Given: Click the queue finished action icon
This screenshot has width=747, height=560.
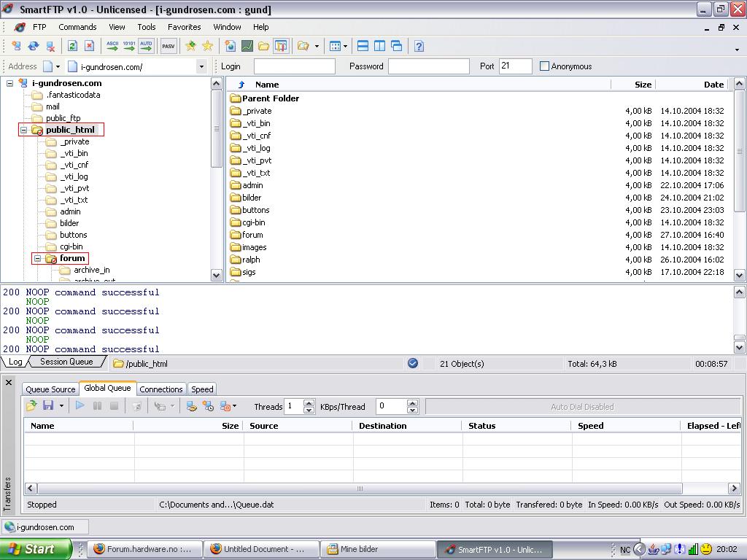Looking at the screenshot, I should point(225,406).
